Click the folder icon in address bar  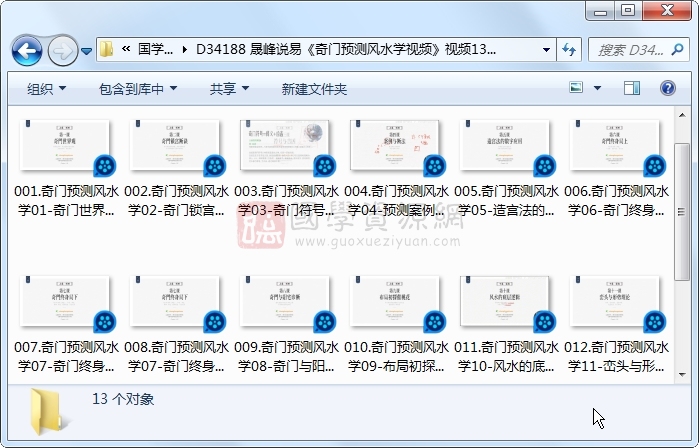click(107, 49)
